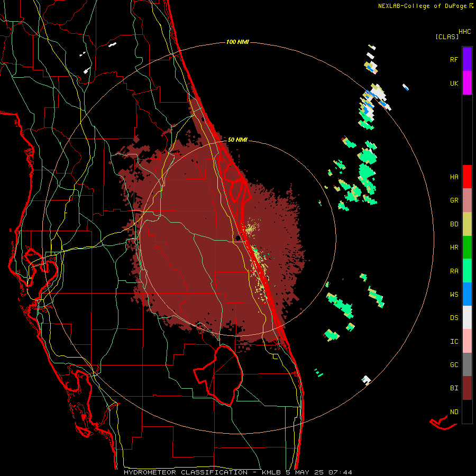476x476 pixels.
Task: Click the RA light green legend swatch
Action: tap(467, 271)
